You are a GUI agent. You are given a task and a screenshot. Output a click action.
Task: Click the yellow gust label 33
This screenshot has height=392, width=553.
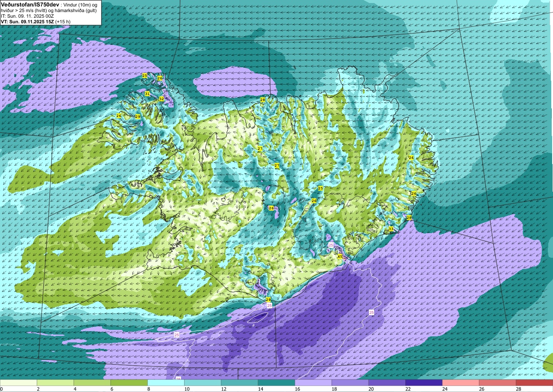(391, 229)
